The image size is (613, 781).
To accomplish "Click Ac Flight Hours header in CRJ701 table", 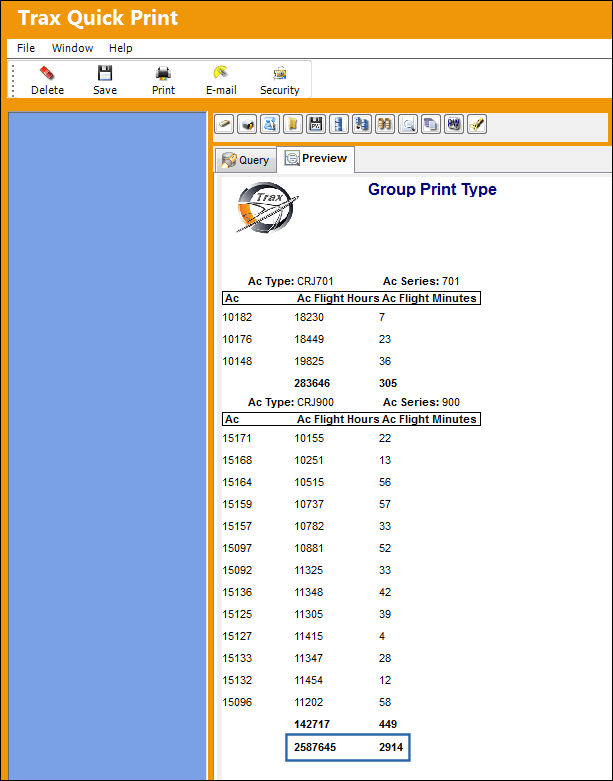I will [338, 298].
